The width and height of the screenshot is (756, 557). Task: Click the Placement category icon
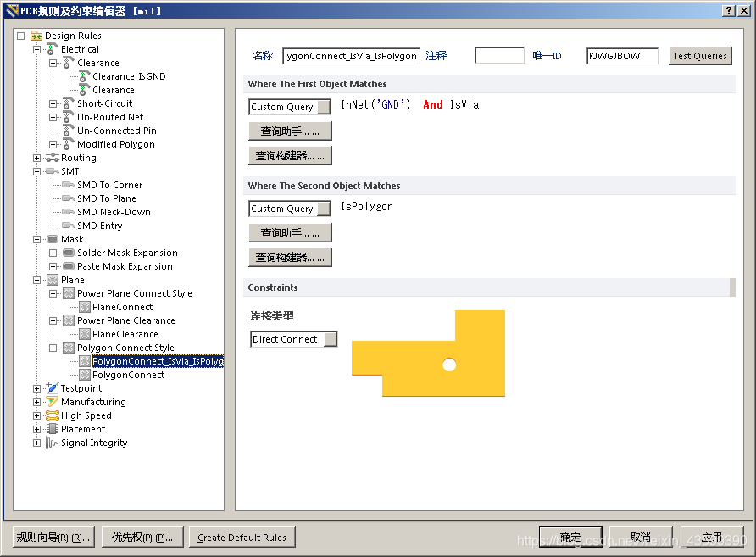coord(52,429)
